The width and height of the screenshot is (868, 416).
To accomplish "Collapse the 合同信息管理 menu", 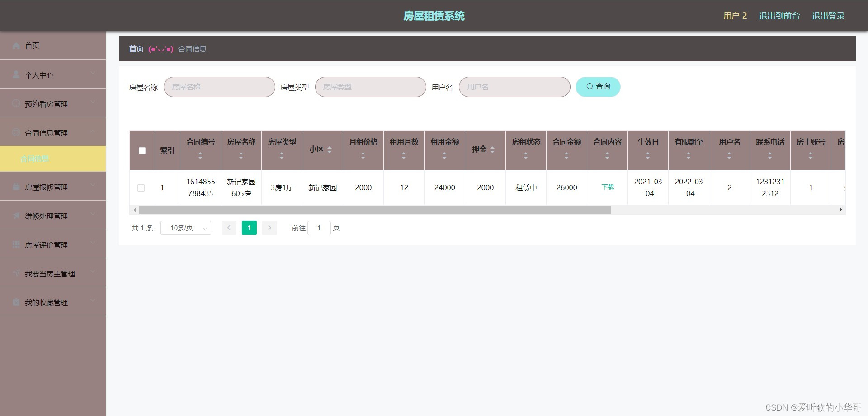I will pyautogui.click(x=92, y=131).
